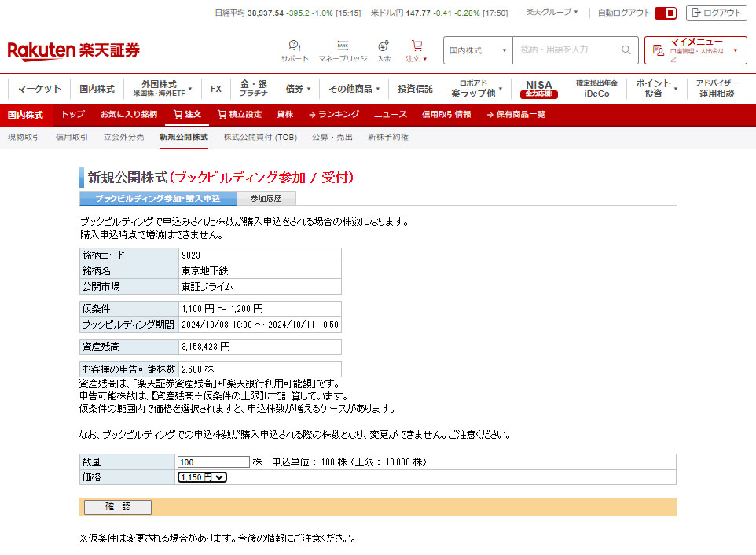This screenshot has width=756, height=555.
Task: Click the 数量 quantity input field
Action: click(213, 462)
